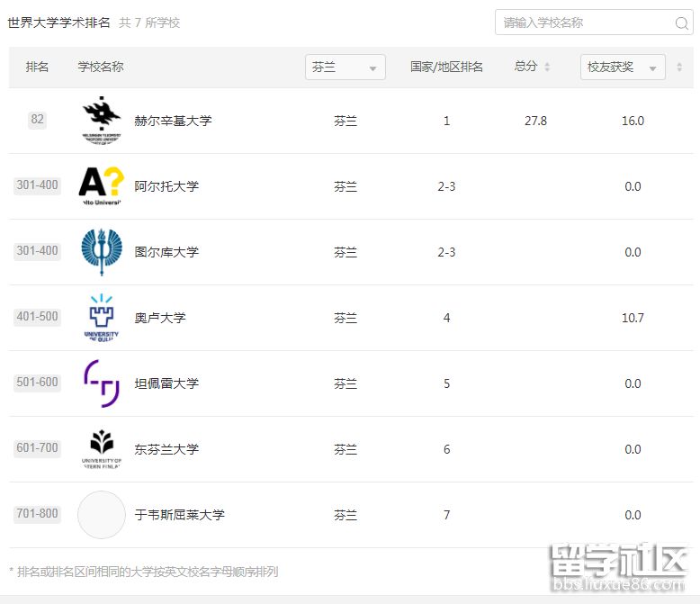Image resolution: width=700 pixels, height=604 pixels.
Task: Open the 东芬兰大学 link
Action: [x=166, y=449]
